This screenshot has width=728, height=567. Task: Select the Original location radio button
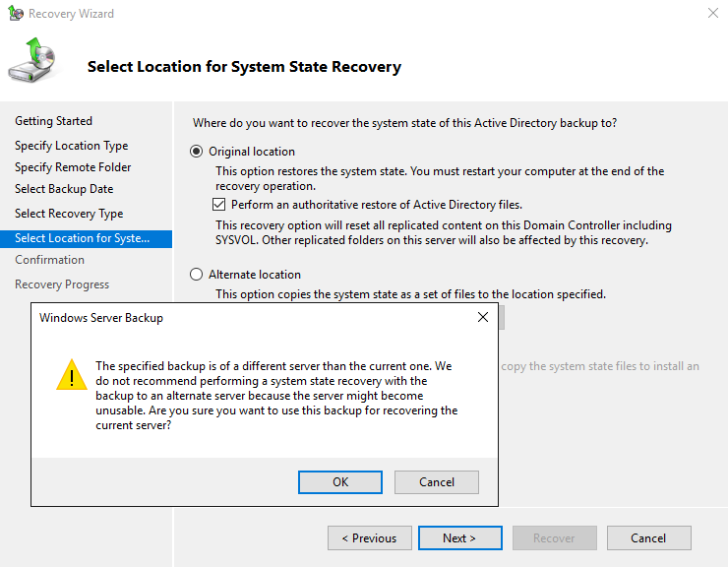pos(197,152)
